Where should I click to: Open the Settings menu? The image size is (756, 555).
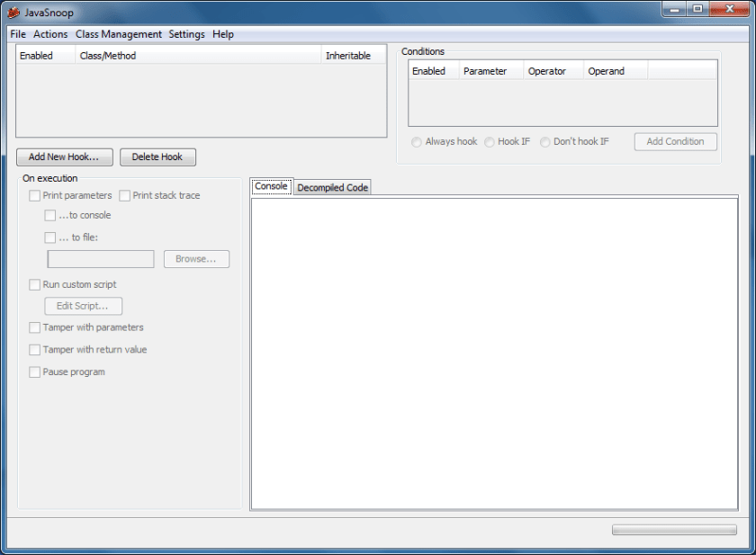pyautogui.click(x=186, y=34)
